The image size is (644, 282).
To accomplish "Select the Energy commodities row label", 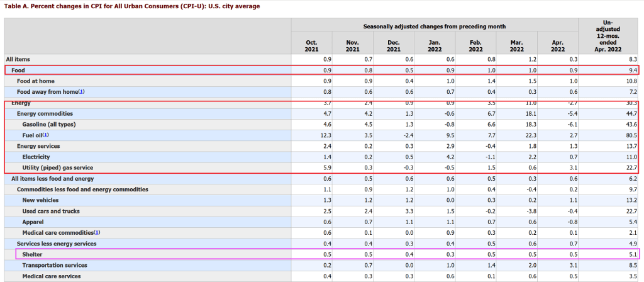I will 45,113.
